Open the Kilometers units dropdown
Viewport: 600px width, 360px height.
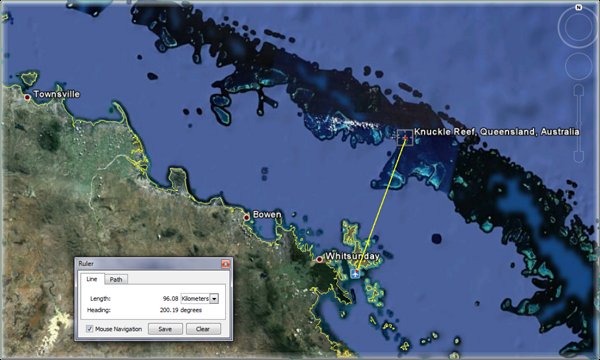tap(199, 298)
